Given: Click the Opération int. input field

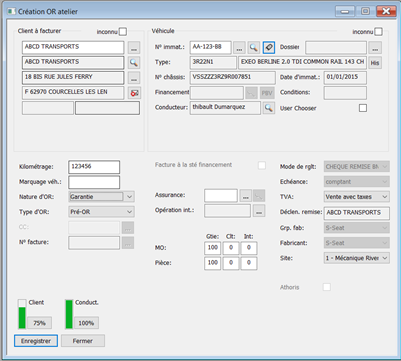Looking at the screenshot, I should tap(227, 211).
